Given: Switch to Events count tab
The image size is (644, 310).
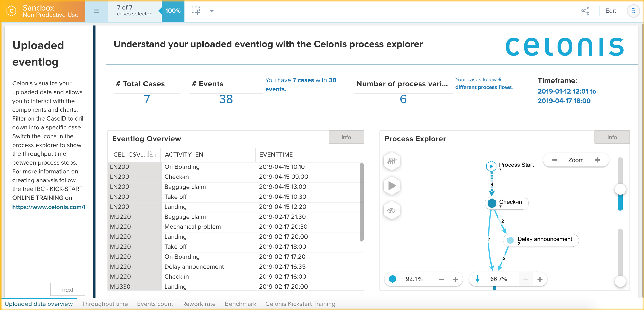Looking at the screenshot, I should tap(155, 304).
